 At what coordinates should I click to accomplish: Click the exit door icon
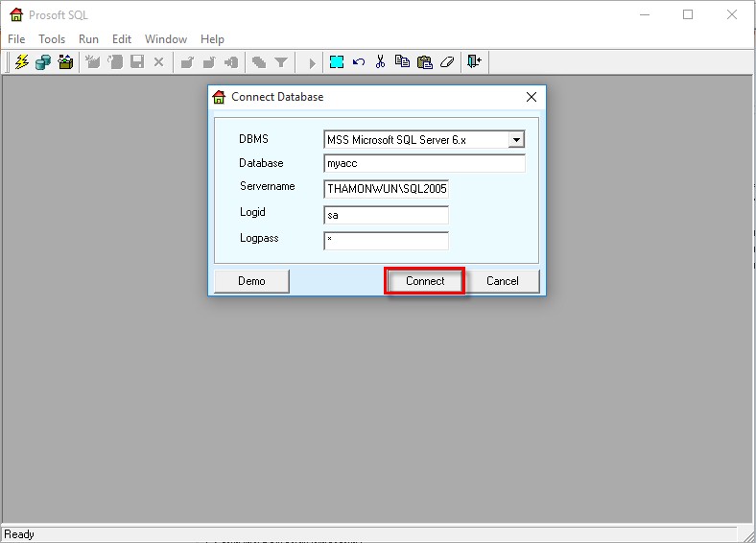(x=473, y=62)
